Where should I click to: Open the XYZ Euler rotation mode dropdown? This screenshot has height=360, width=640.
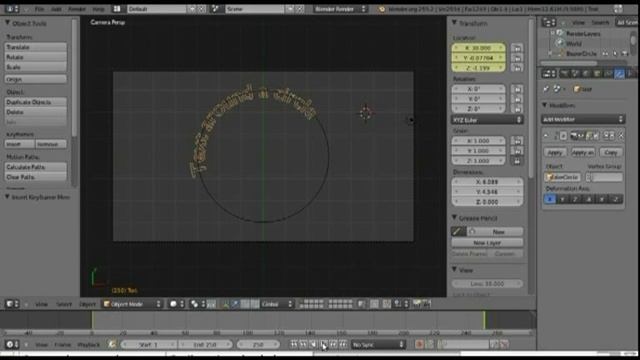point(487,120)
